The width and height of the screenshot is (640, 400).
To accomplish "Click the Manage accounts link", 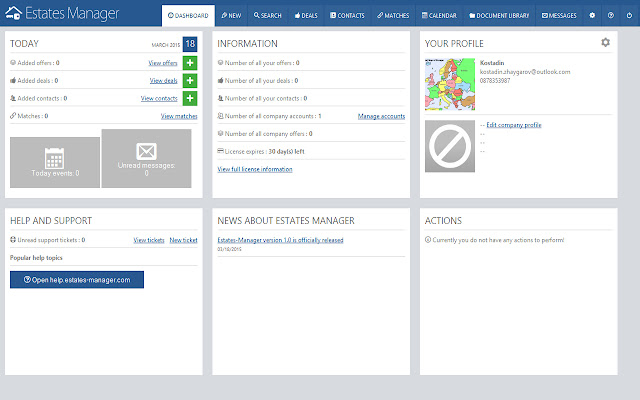I will click(x=381, y=117).
